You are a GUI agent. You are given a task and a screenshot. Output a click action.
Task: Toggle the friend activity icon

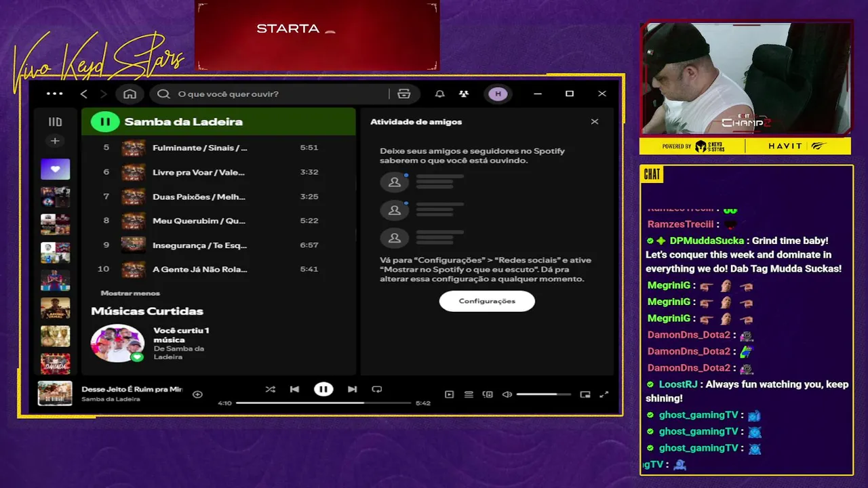click(x=464, y=94)
